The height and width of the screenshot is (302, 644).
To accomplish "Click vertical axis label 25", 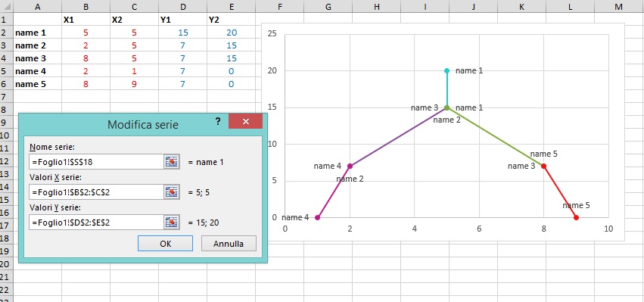I will pyautogui.click(x=272, y=34).
